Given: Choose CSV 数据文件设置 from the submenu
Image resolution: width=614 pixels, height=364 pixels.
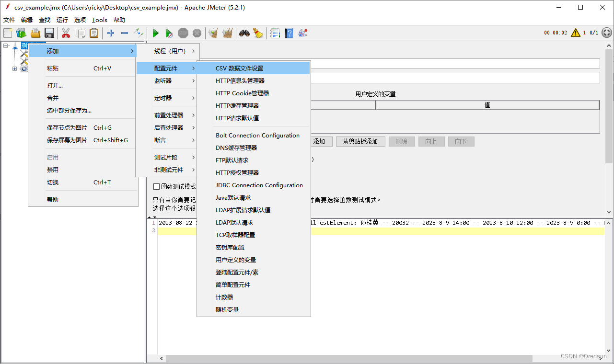Looking at the screenshot, I should pyautogui.click(x=254, y=68).
